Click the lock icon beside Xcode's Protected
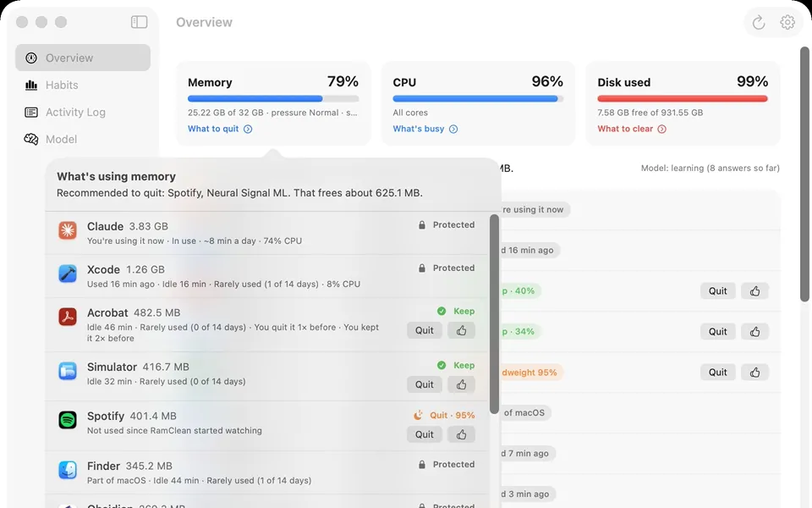Viewport: 812px width, 508px height. click(422, 268)
